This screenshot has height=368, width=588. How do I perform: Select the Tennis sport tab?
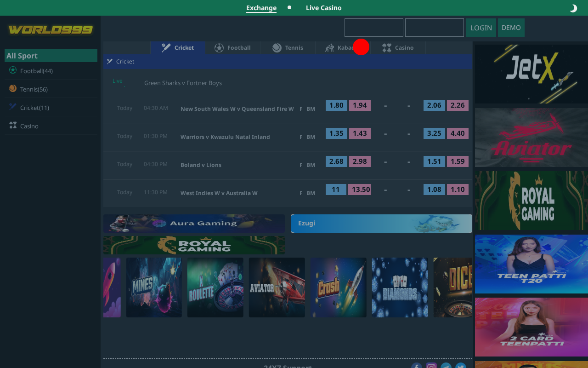pyautogui.click(x=288, y=48)
